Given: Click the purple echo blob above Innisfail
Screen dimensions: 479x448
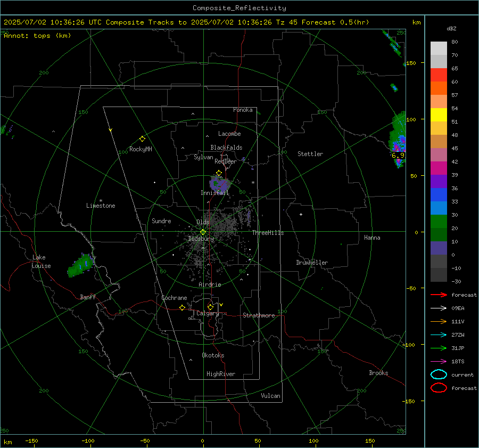Looking at the screenshot, I should click(x=219, y=184).
